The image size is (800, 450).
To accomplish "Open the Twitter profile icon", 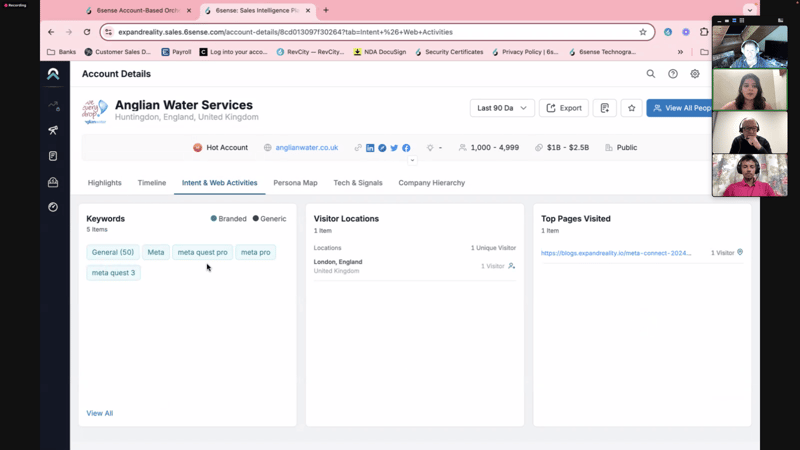I will pyautogui.click(x=394, y=148).
